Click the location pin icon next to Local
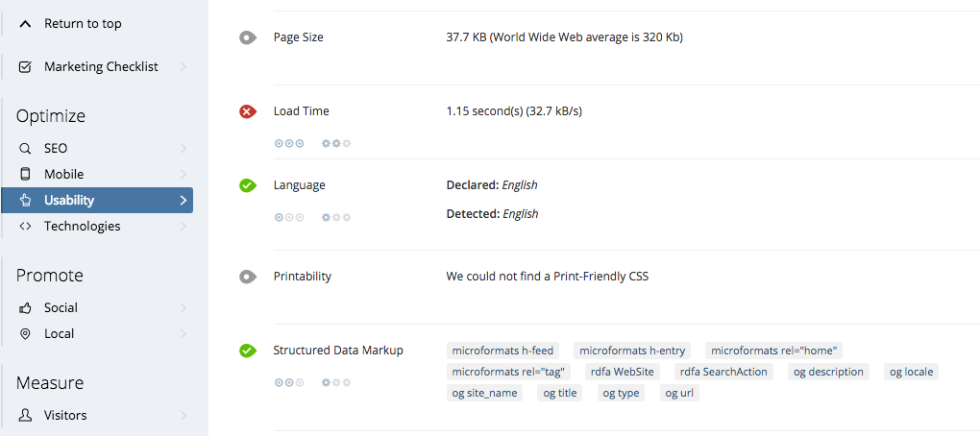Screen dimensions: 980x436 pos(25,333)
